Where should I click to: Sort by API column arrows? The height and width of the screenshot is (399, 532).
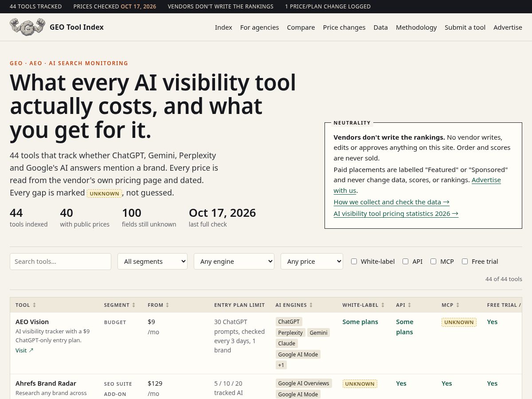(410, 305)
